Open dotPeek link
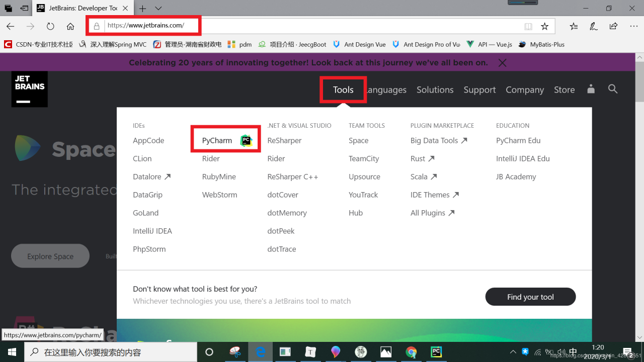Screen dimensions: 644x362 [x=281, y=231]
